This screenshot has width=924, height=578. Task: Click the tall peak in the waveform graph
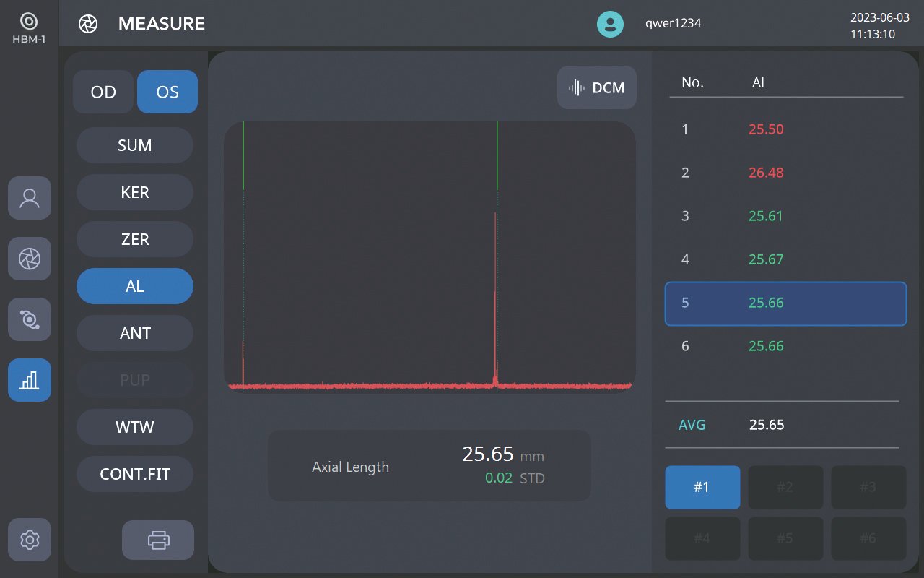(x=495, y=289)
